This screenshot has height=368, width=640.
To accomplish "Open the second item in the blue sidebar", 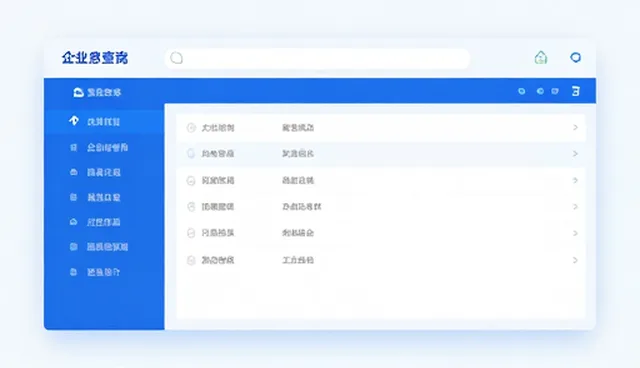I will pos(104,147).
